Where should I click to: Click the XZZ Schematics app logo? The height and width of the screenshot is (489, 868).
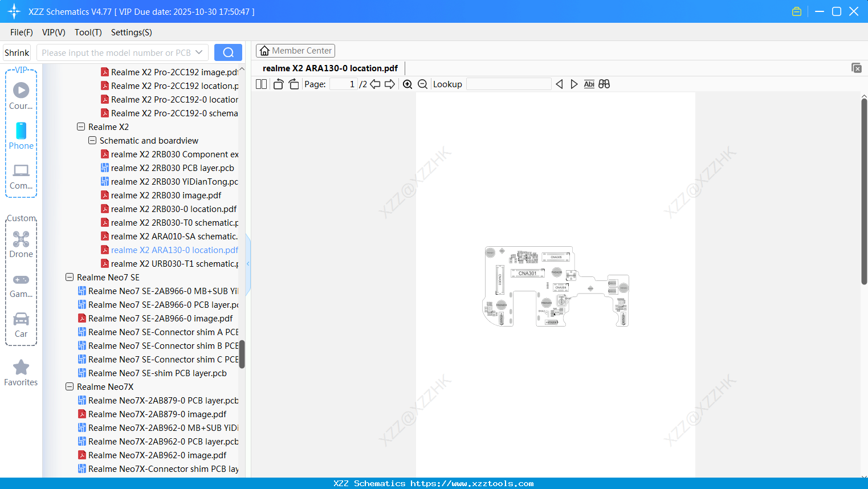tap(14, 11)
